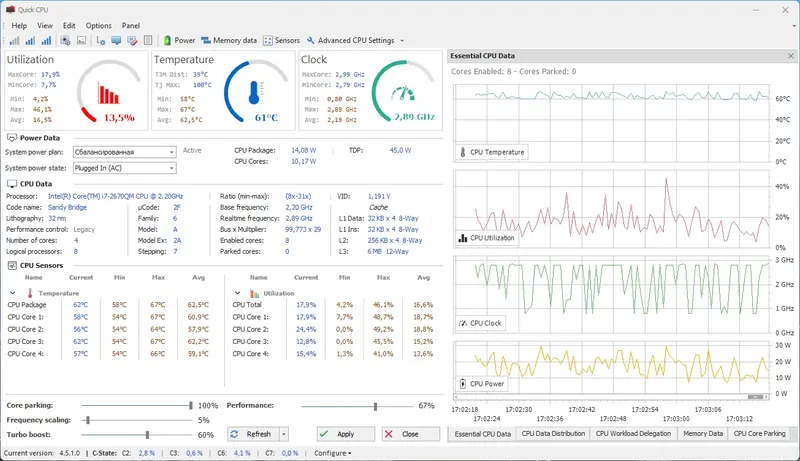Screen dimensions: 800x461
Task: Click the full signal-bars icon in toolbar
Action: tap(46, 40)
